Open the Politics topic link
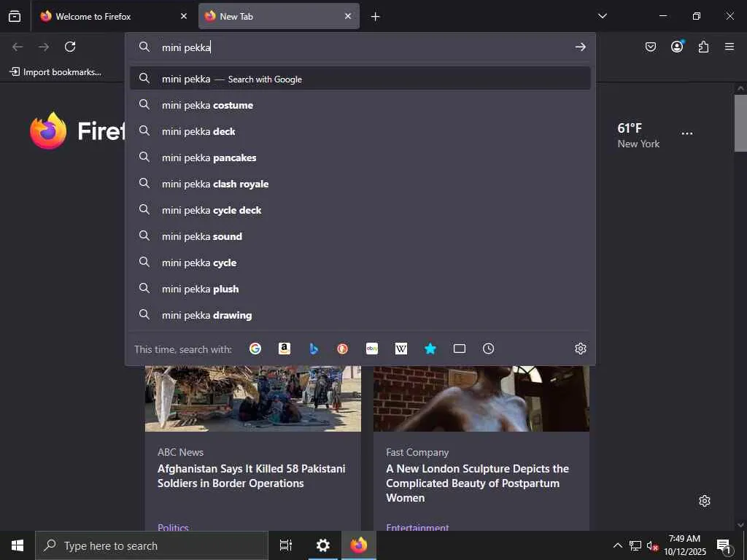Image resolution: width=747 pixels, height=560 pixels. point(173,527)
